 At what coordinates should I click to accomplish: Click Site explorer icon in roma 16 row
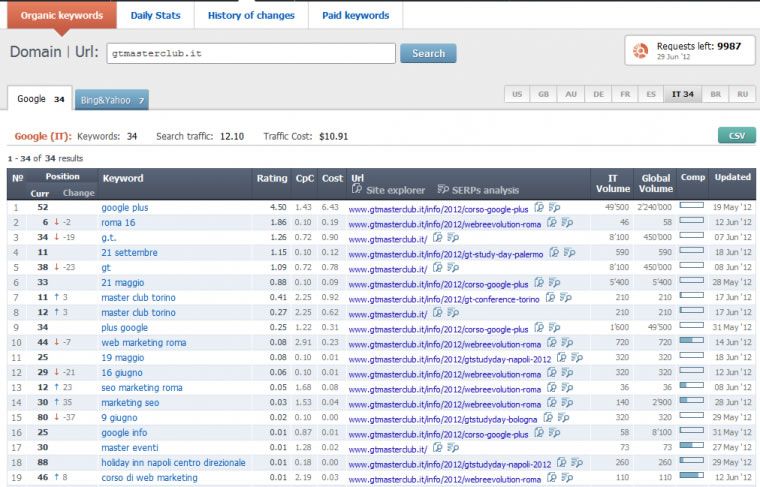551,223
